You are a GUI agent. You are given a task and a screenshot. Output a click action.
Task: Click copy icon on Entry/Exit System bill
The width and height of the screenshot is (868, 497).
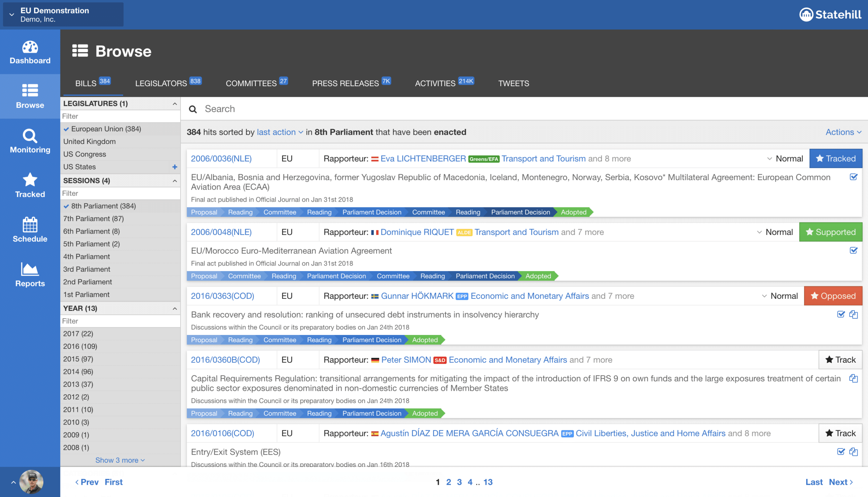click(853, 452)
